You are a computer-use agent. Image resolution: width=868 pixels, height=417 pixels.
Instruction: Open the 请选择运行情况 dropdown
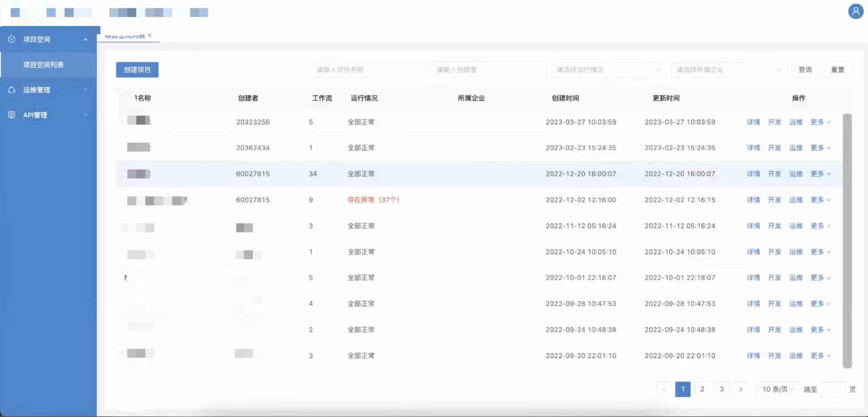(608, 69)
